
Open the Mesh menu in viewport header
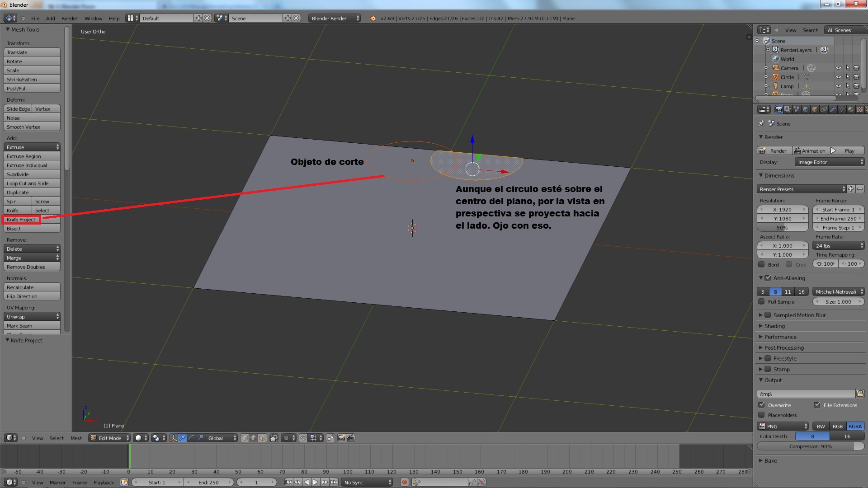coord(76,438)
